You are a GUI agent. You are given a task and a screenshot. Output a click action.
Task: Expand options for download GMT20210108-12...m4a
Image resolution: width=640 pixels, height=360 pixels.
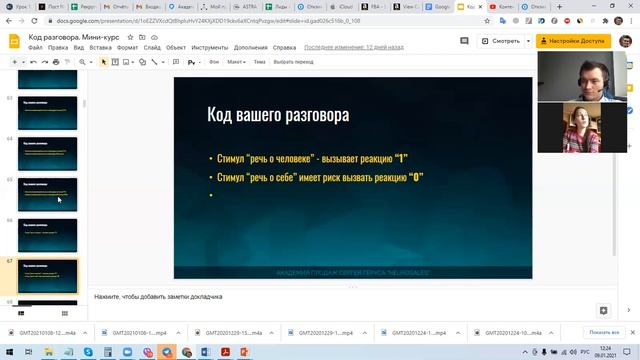(85, 333)
